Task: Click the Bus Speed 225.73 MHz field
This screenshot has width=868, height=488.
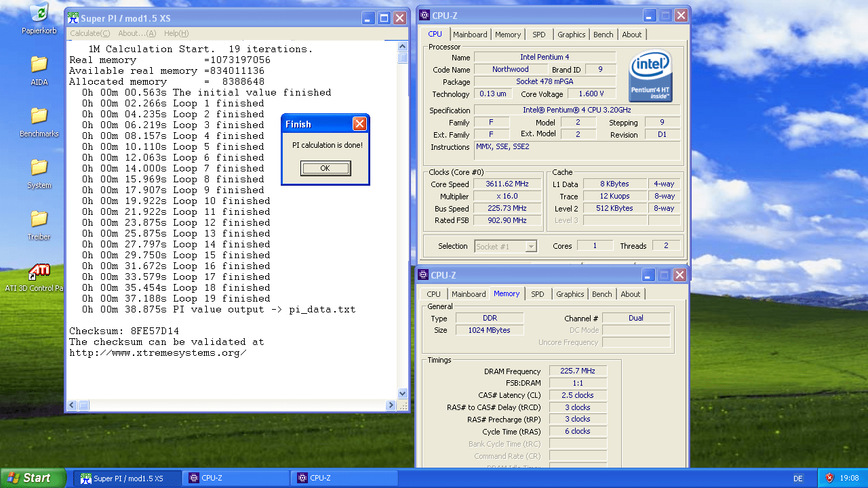Action: coord(507,209)
